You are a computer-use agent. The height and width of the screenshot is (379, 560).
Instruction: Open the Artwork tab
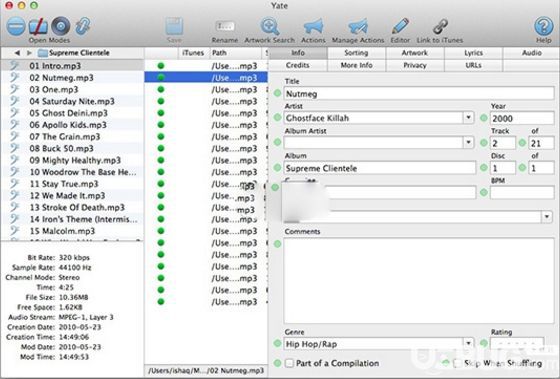(x=415, y=53)
